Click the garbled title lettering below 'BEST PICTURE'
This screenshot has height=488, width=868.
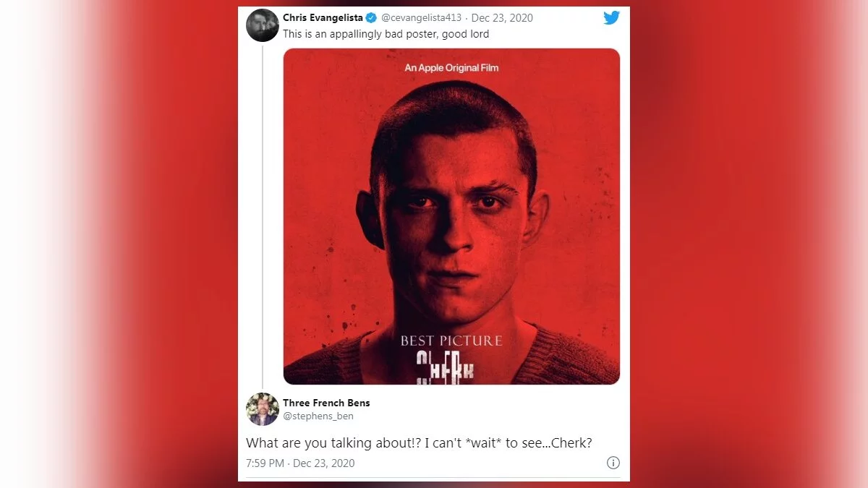(x=446, y=369)
